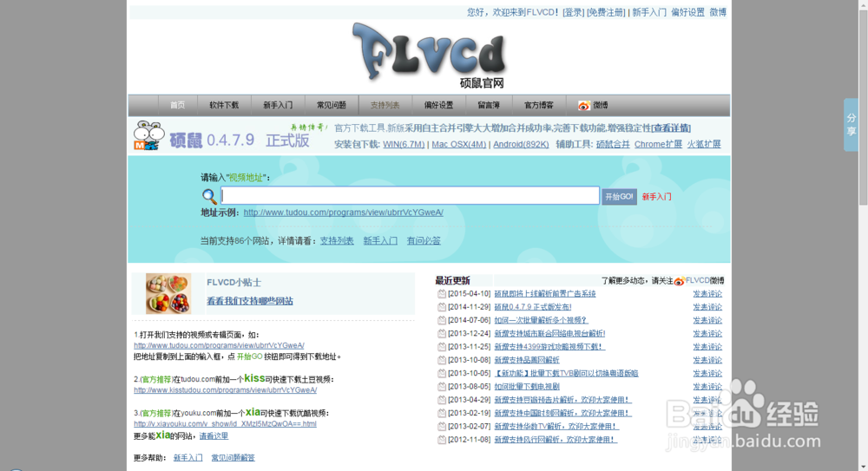
Task: Click 支持列表 link below the example
Action: click(337, 241)
